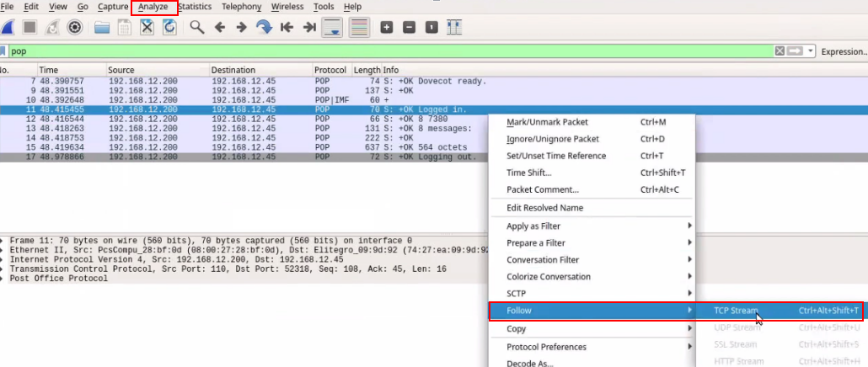
Task: Open Protocol Preferences submenu
Action: coord(592,347)
